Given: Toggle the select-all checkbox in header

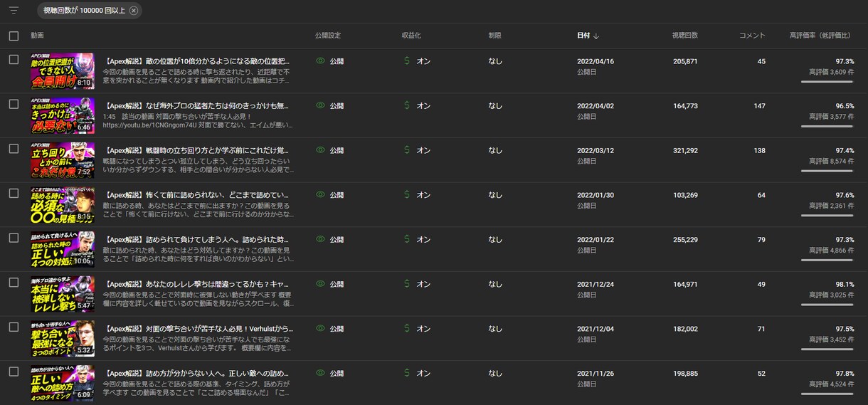Looking at the screenshot, I should [x=14, y=36].
